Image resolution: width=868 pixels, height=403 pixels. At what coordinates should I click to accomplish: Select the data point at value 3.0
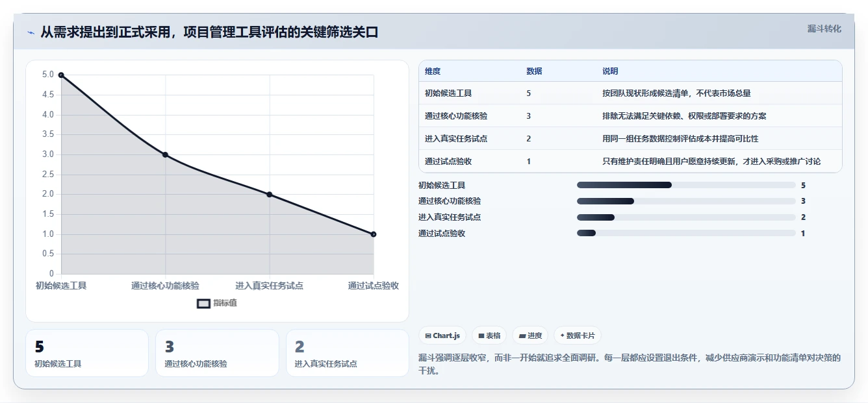pyautogui.click(x=165, y=154)
